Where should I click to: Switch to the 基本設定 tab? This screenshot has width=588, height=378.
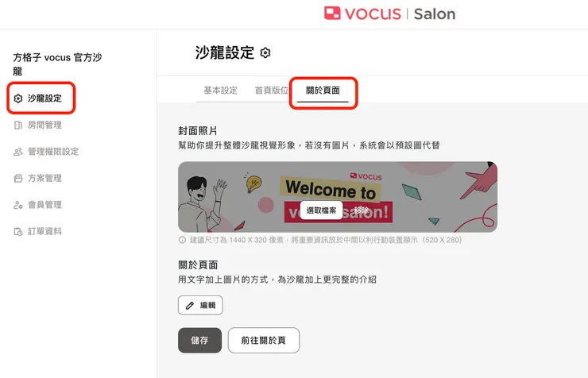coord(221,91)
